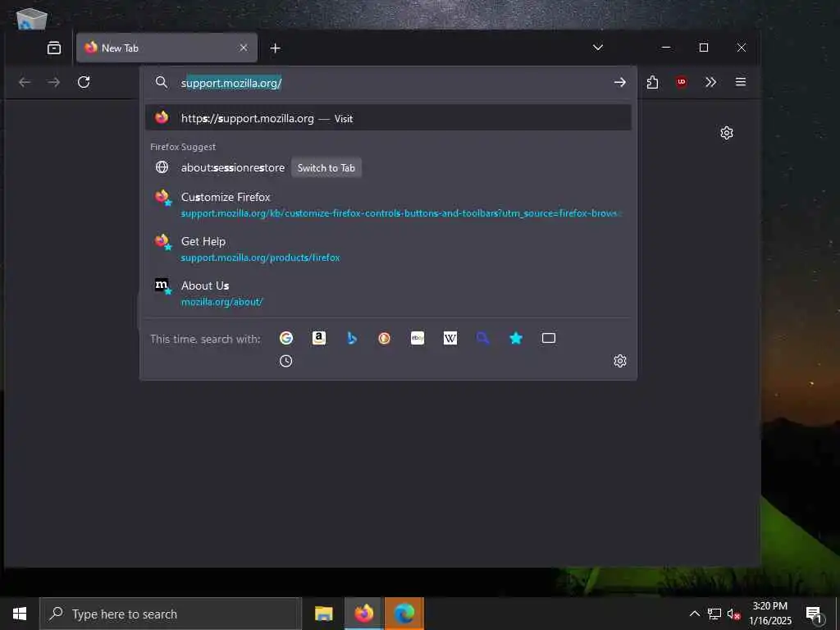Search this time with Amazon
Image resolution: width=840 pixels, height=630 pixels.
(x=319, y=338)
